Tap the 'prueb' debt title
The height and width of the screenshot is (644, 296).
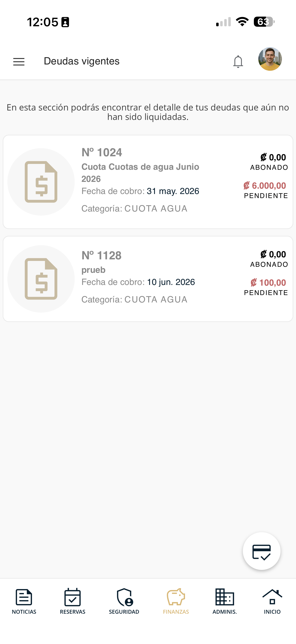point(93,270)
